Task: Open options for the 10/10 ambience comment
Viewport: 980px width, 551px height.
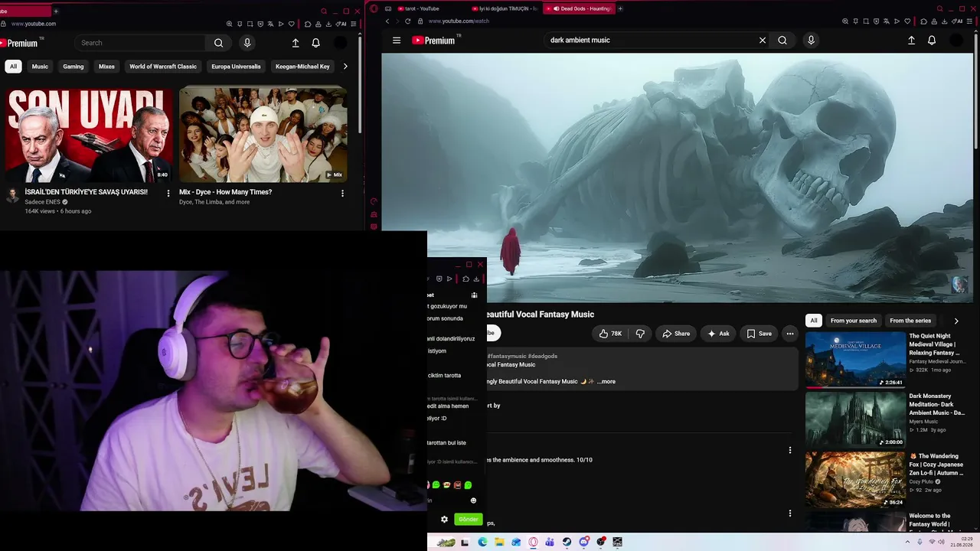Action: (790, 450)
